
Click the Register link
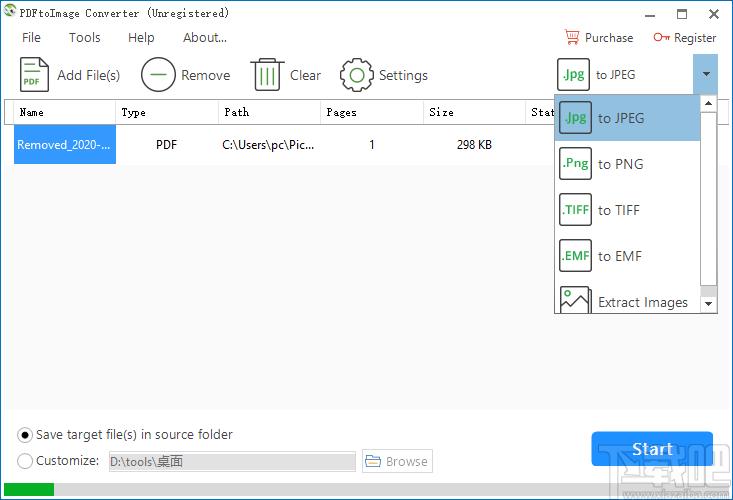[695, 37]
